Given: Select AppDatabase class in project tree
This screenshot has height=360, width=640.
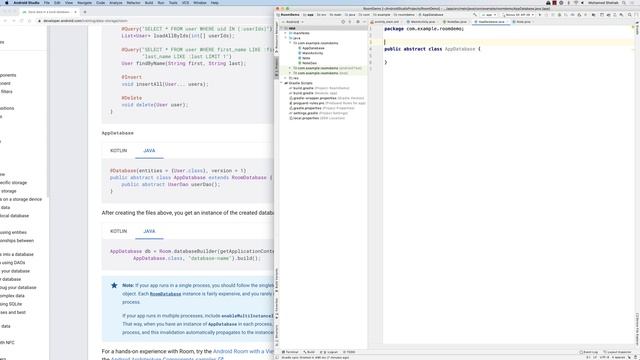Looking at the screenshot, I should (x=313, y=48).
